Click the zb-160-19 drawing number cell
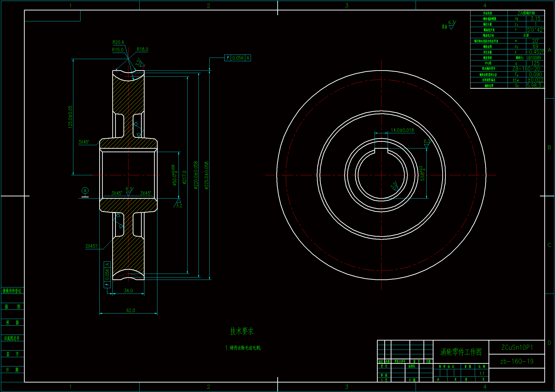 coord(517,361)
